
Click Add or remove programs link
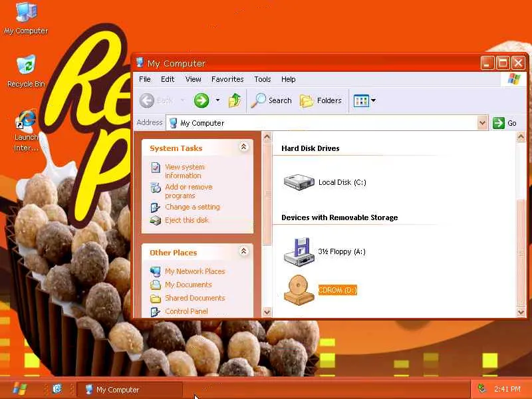coord(189,191)
